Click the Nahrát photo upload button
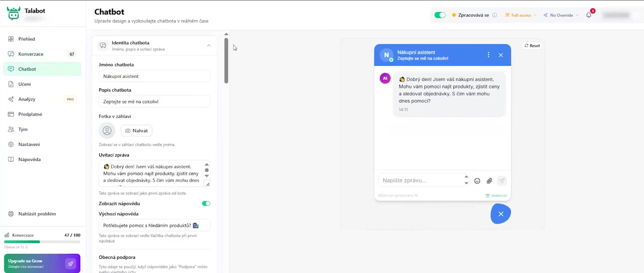Screen dimensions: 644x273 tap(136, 130)
